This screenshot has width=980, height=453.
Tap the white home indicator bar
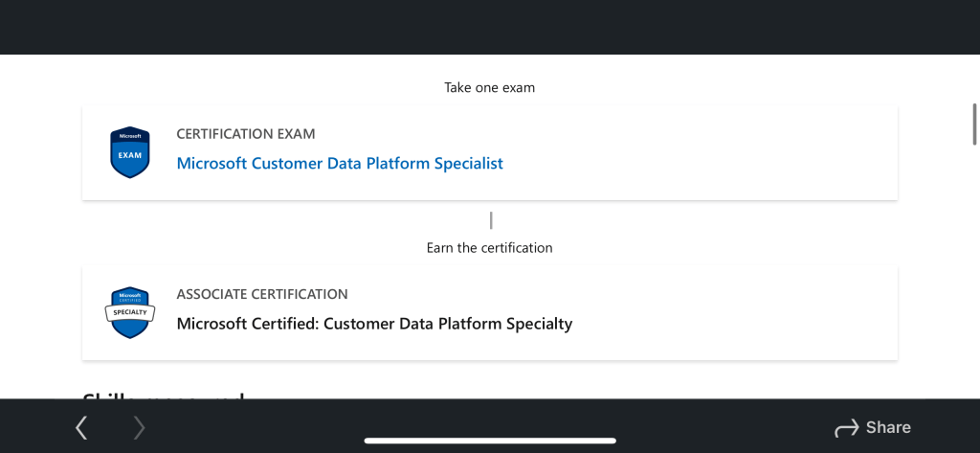489,441
